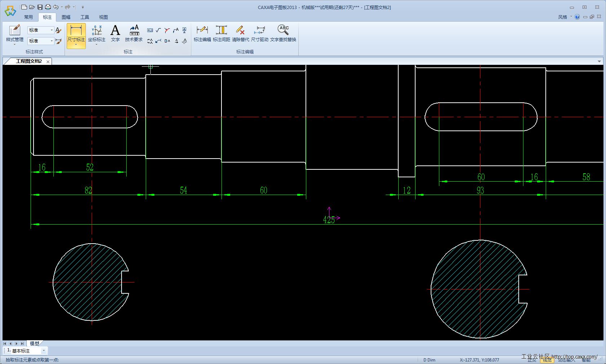Expand the 尺寸标注 button dropdown arrow
This screenshot has height=364, width=606.
[76, 45]
